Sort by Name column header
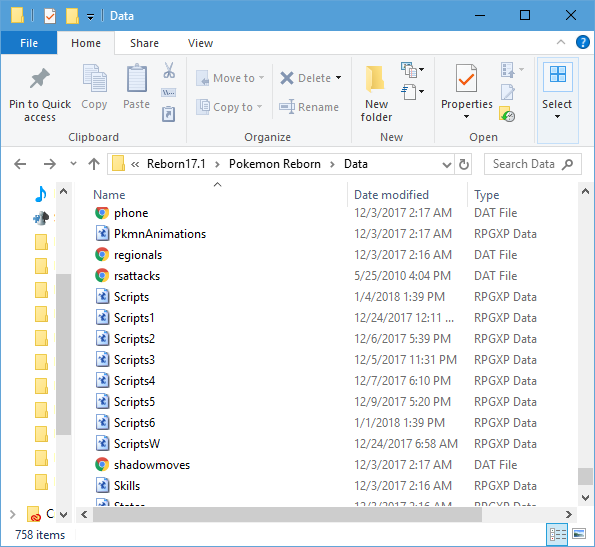 (x=109, y=195)
